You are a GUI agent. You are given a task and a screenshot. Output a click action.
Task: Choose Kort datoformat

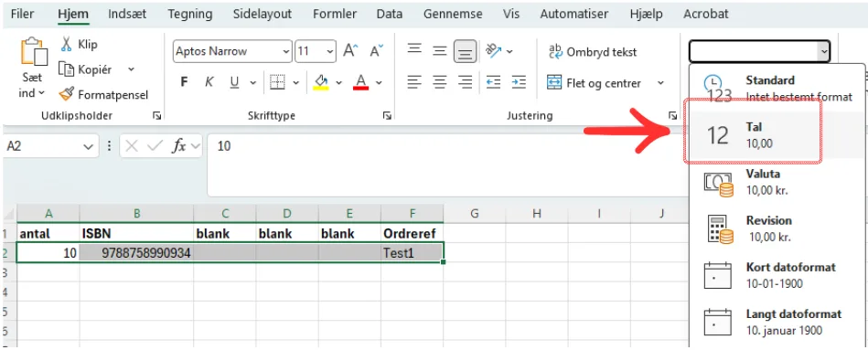point(777,275)
